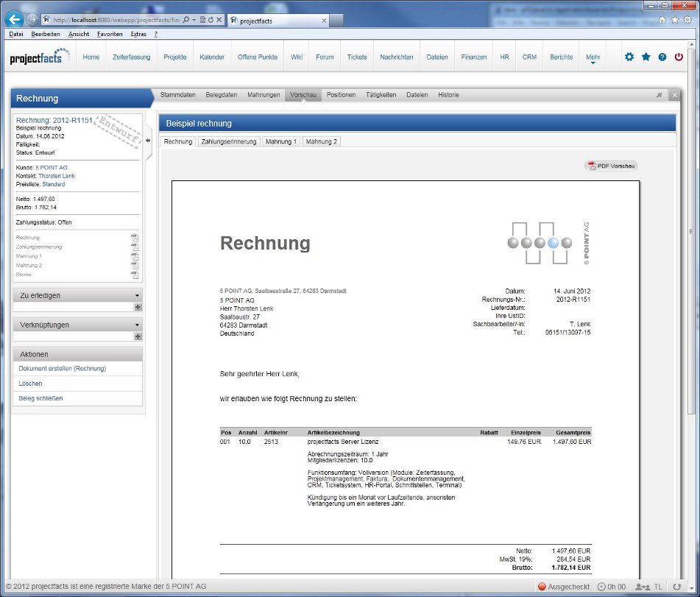Pin the Rechnung panel with pin icon
This screenshot has height=597, width=700.
click(659, 95)
